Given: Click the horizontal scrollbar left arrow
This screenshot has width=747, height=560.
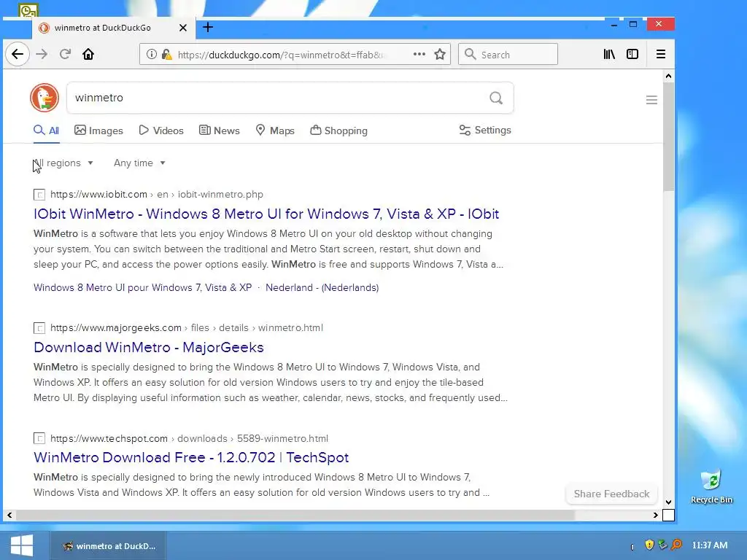Looking at the screenshot, I should click(x=9, y=516).
